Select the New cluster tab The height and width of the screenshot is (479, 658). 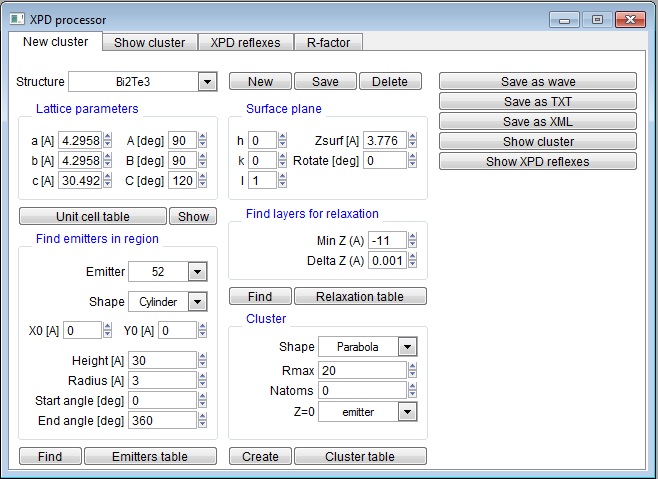(x=55, y=42)
